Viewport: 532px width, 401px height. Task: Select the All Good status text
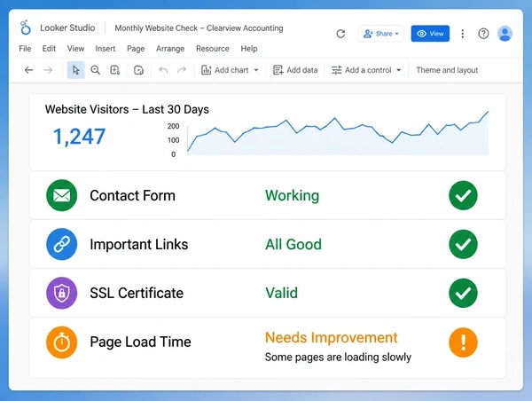pyautogui.click(x=293, y=245)
